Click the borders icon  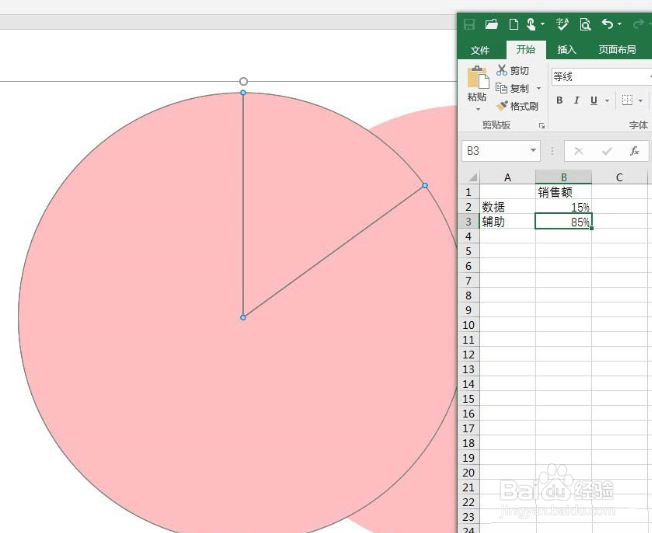coord(627,100)
